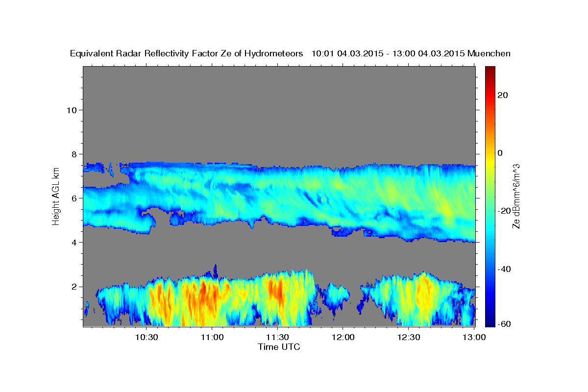Image resolution: width=588 pixels, height=392 pixels.
Task: Click the 13:00 time tick label
Action: (474, 337)
